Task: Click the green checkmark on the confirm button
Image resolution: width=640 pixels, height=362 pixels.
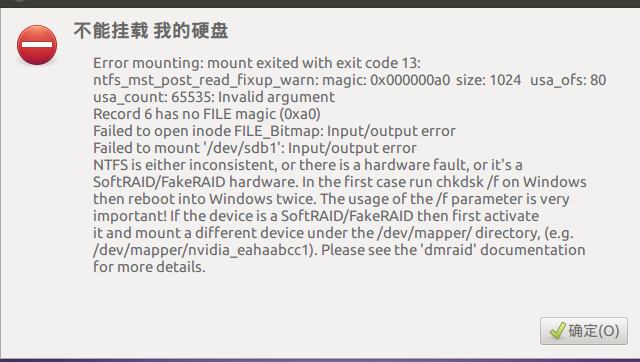Action: pyautogui.click(x=558, y=331)
